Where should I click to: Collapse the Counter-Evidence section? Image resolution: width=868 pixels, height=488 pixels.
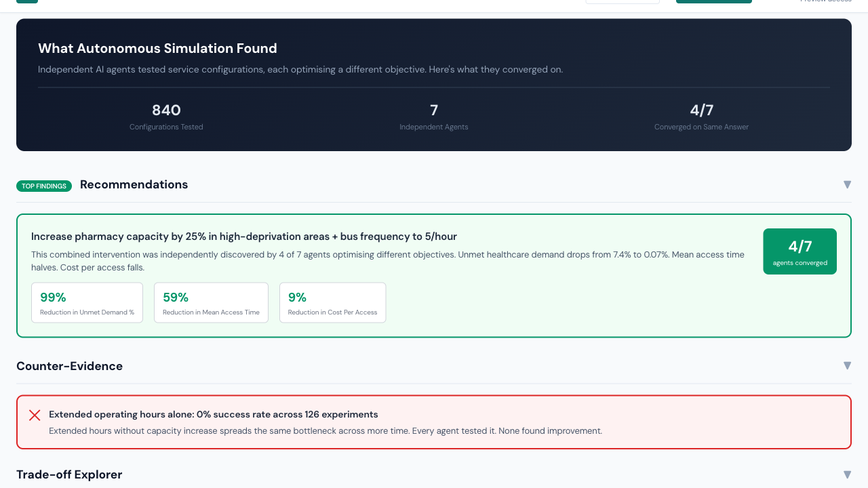coord(847,365)
